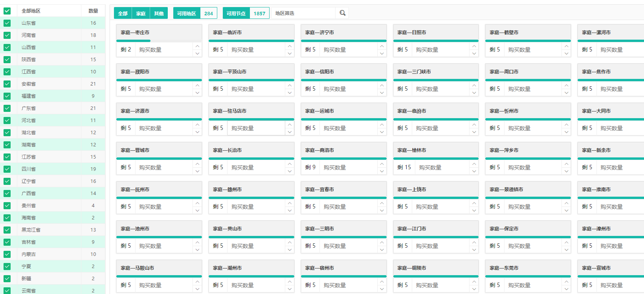
Task: Click purchase quantity field for 家庭—驻马店市
Action: pyautogui.click(x=256, y=128)
